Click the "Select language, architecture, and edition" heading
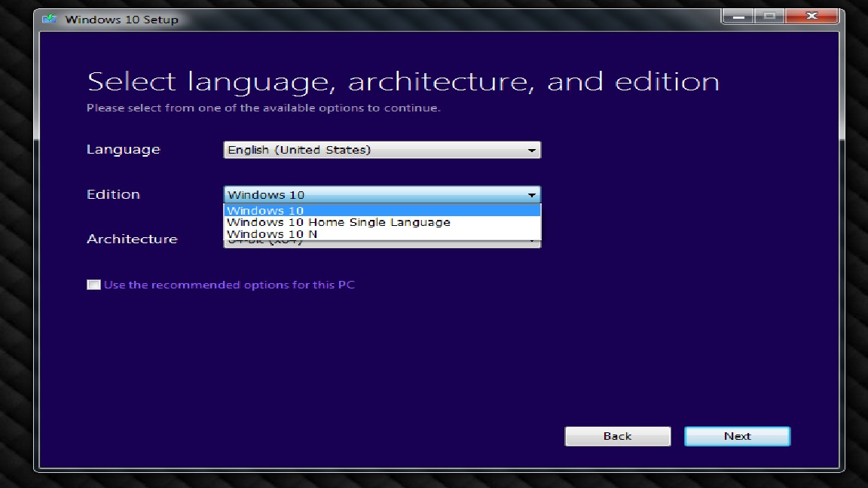The width and height of the screenshot is (868, 488). coord(404,82)
